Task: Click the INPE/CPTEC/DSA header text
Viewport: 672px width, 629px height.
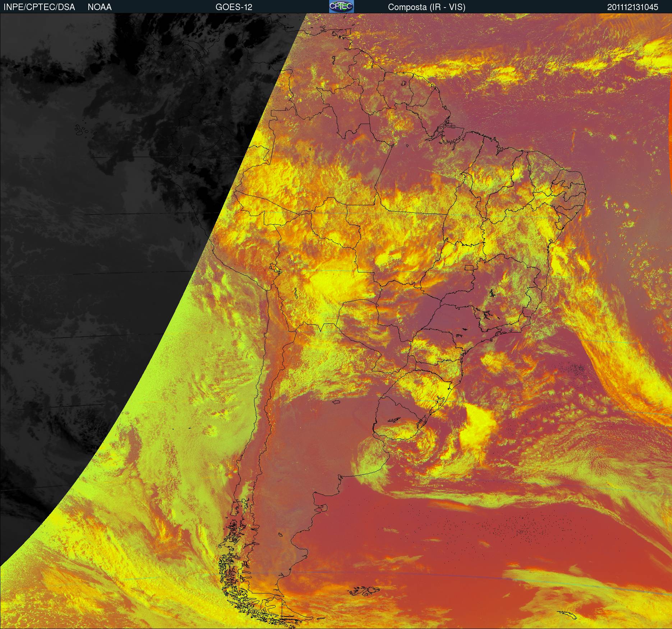Action: (x=39, y=7)
